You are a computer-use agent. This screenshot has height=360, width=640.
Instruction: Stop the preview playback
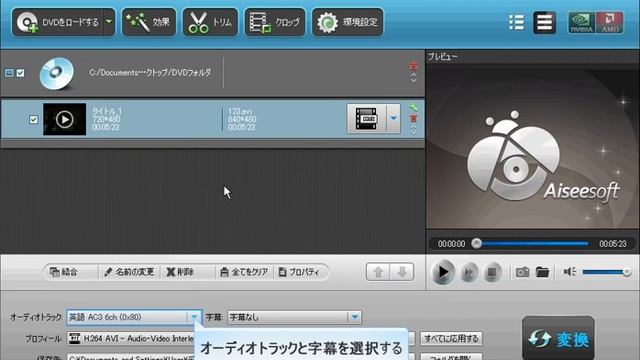pyautogui.click(x=492, y=272)
